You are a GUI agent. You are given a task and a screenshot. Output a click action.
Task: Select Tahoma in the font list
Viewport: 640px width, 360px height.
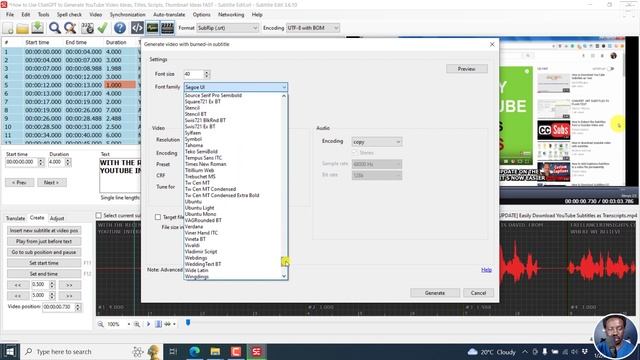click(x=193, y=145)
